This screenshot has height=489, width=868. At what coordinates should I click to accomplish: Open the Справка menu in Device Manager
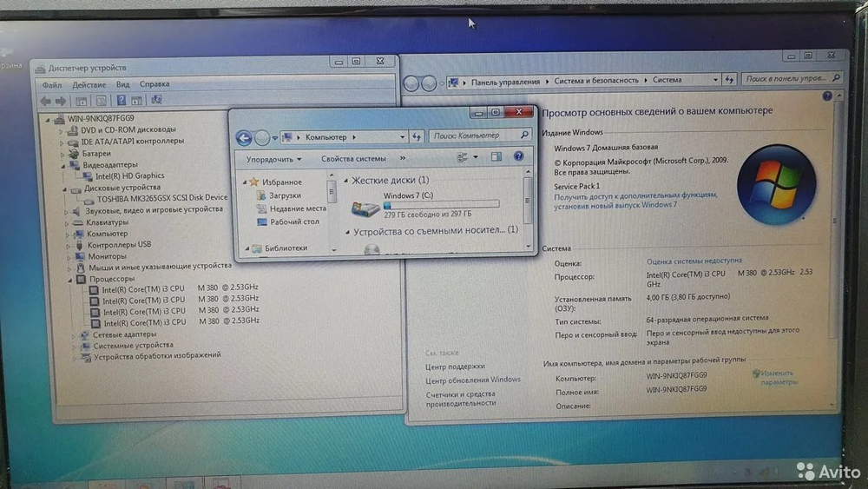tap(155, 84)
